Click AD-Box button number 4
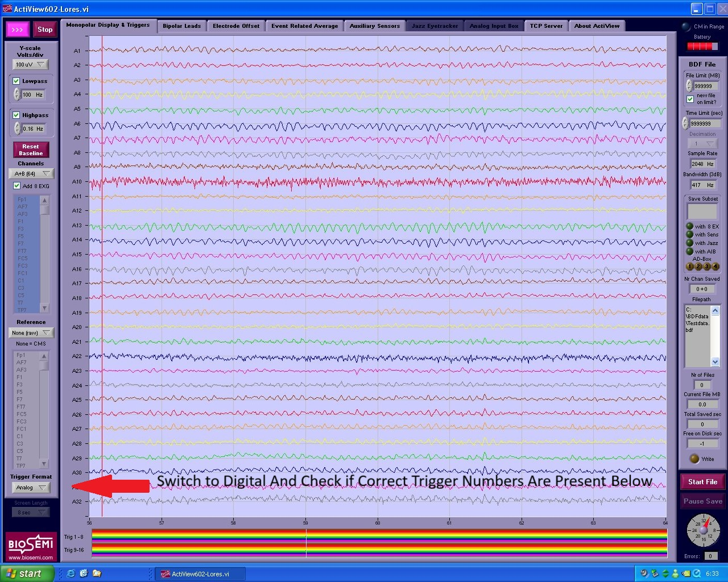728x582 pixels. (x=715, y=267)
